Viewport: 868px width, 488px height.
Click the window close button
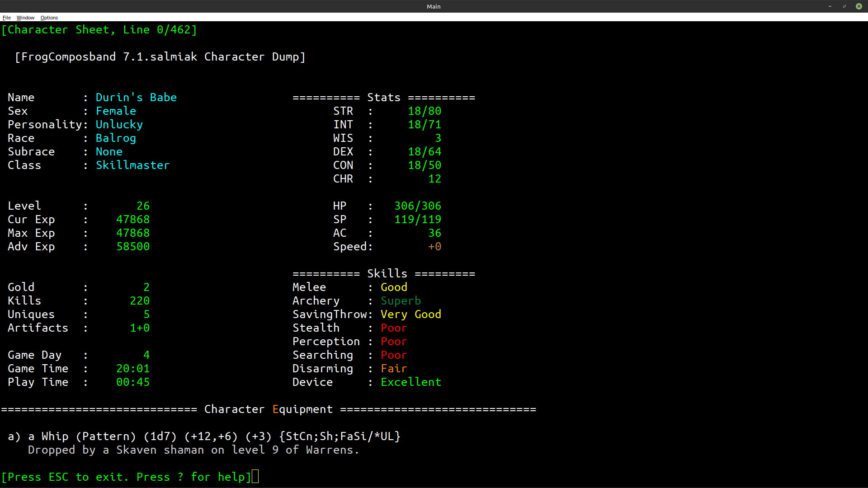tap(859, 6)
